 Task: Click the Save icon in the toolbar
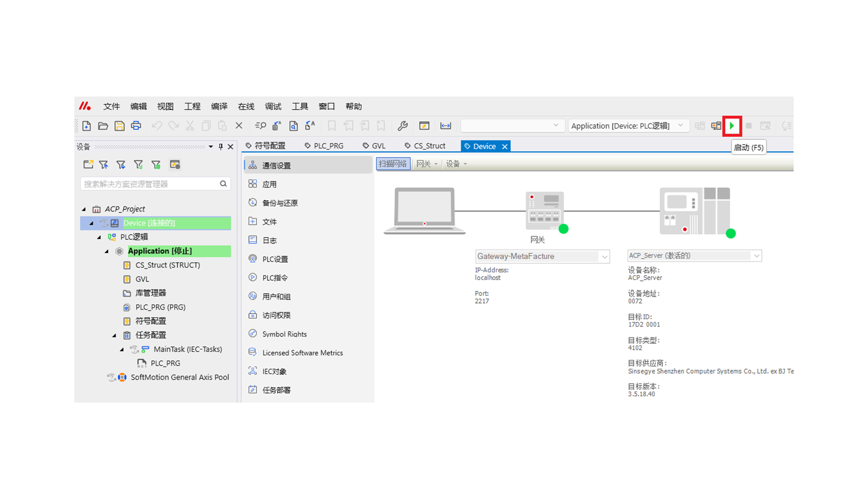pyautogui.click(x=119, y=126)
